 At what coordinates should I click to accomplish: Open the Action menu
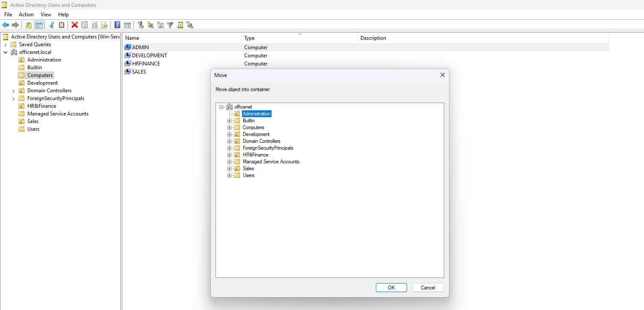pos(26,15)
